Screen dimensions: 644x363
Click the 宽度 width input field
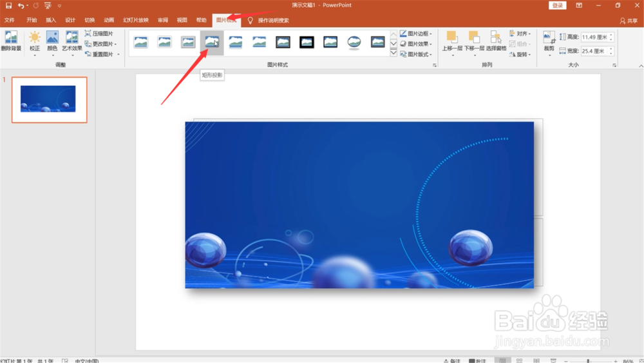point(594,51)
